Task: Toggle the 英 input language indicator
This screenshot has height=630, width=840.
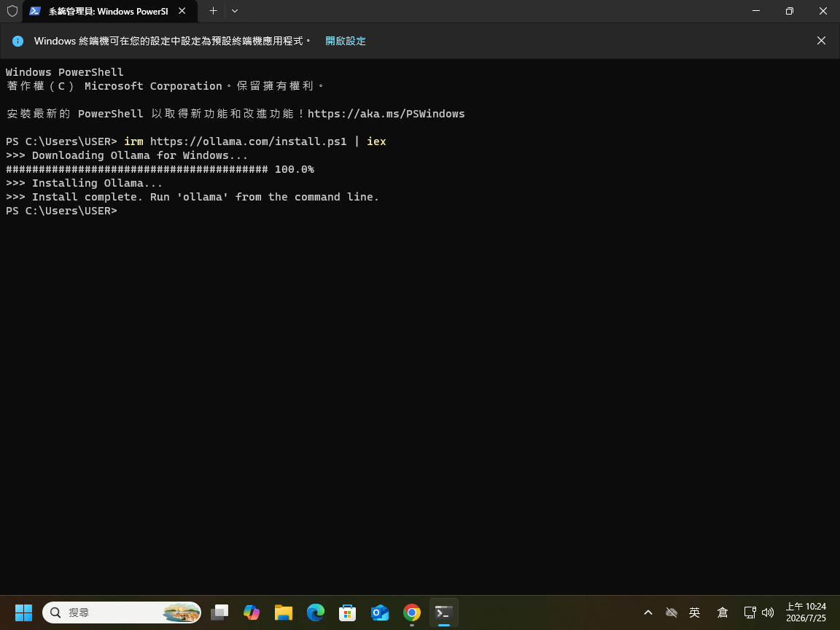Action: point(695,612)
